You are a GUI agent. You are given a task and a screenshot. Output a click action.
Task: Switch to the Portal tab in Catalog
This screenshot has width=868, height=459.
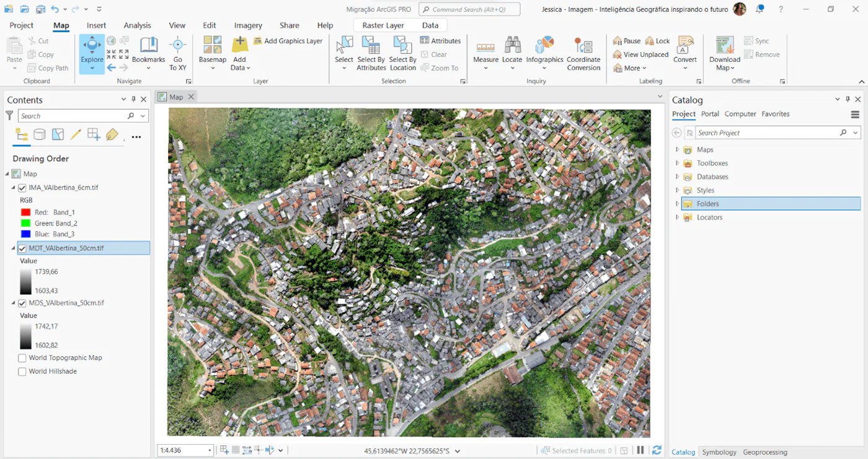coord(710,114)
